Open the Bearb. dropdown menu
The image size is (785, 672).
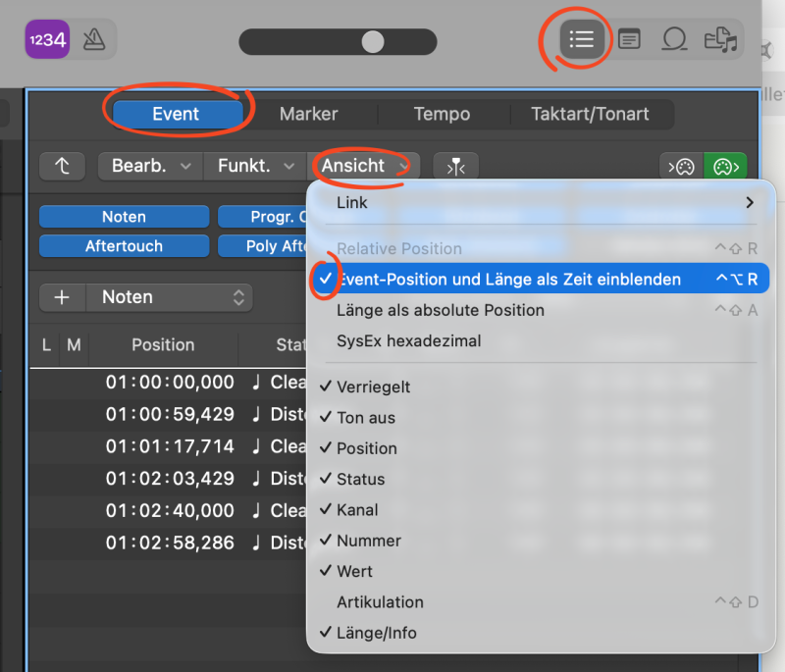tap(150, 166)
